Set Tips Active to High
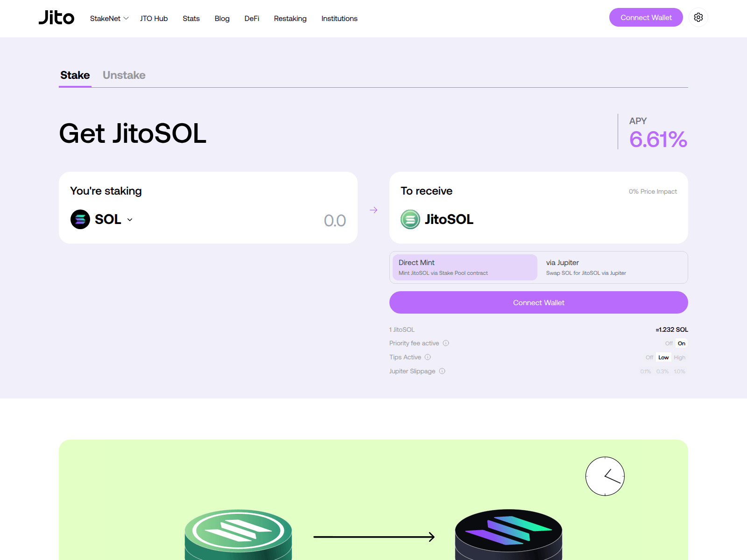Viewport: 747px width, 560px height. click(x=680, y=357)
